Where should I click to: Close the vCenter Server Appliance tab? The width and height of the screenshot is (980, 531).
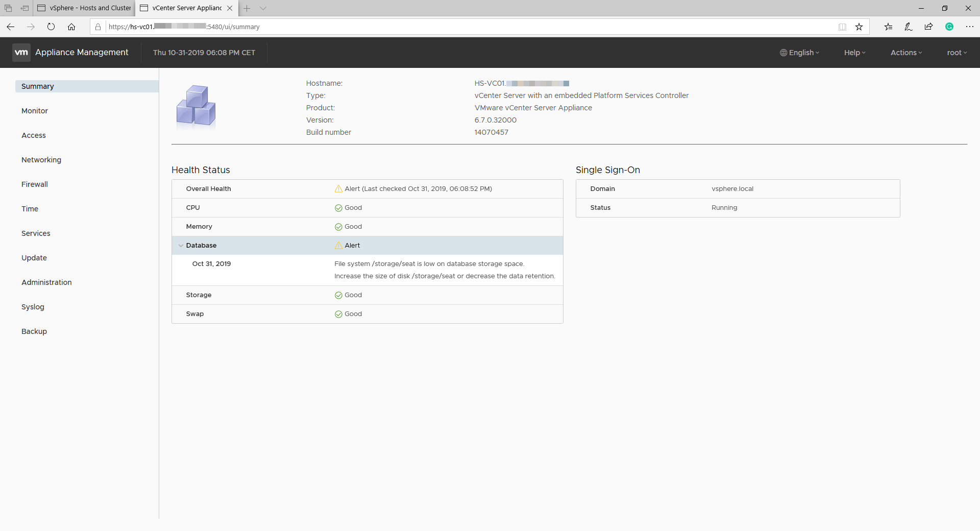pyautogui.click(x=230, y=8)
